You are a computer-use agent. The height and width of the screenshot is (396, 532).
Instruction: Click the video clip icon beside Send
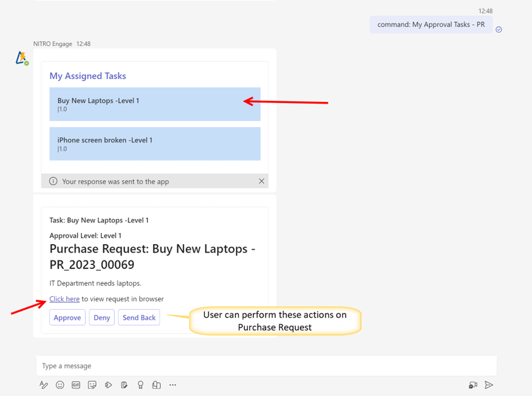coord(473,385)
